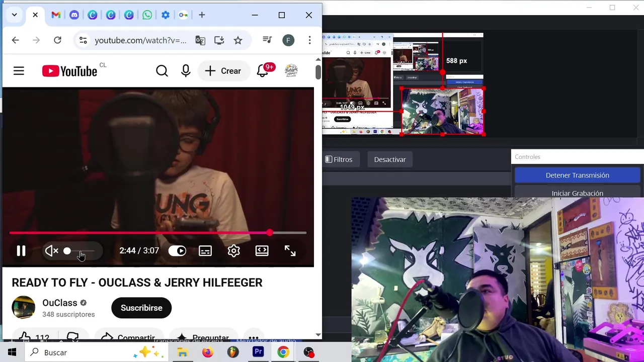Switch to the Discord tab
The image size is (644, 362).
(x=74, y=15)
